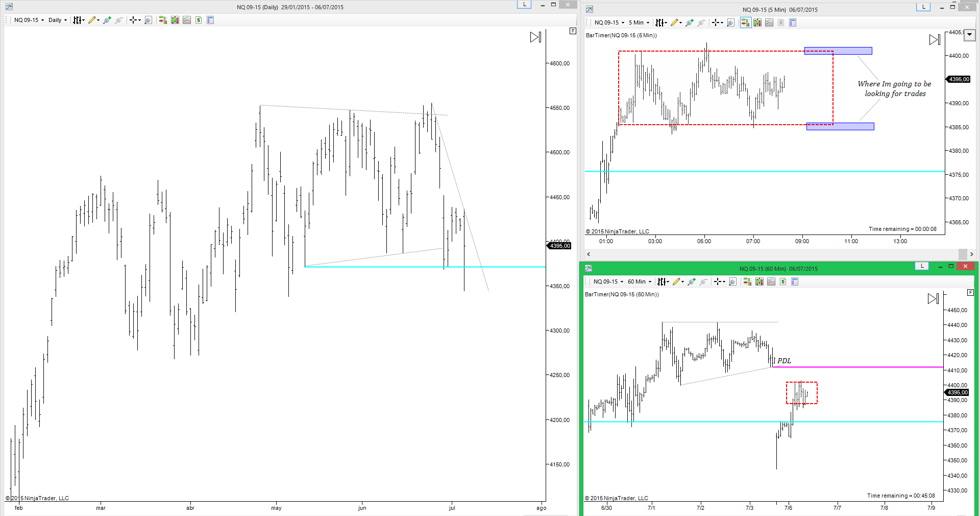Open the 60 Min interval dropdown

pyautogui.click(x=639, y=282)
